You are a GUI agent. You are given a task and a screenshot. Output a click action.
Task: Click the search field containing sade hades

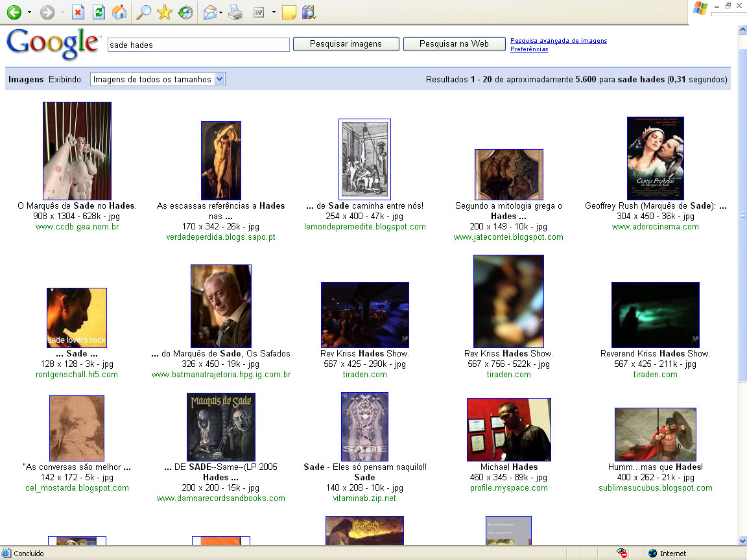198,45
